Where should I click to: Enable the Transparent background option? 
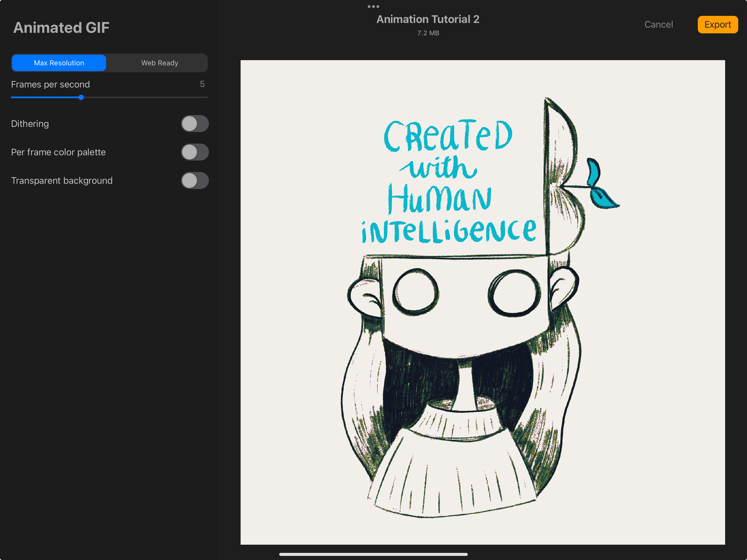(x=195, y=180)
